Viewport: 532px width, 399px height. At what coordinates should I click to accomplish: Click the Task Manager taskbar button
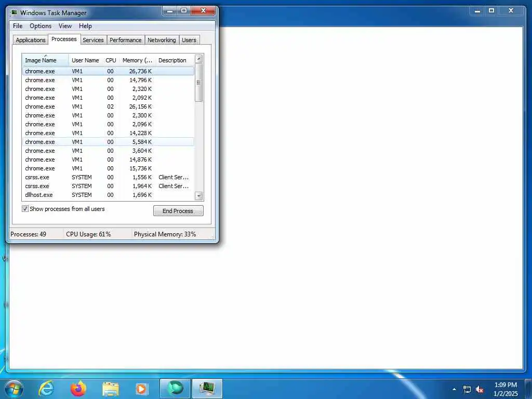pos(207,389)
